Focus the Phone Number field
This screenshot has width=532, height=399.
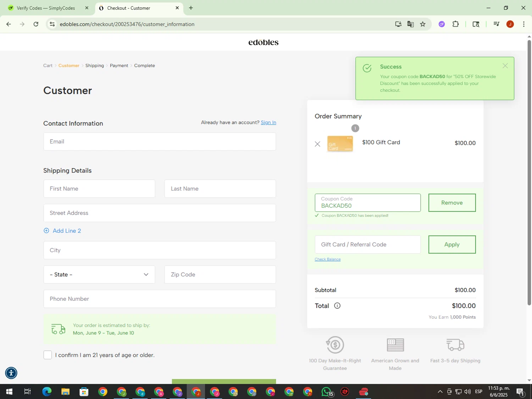(x=160, y=299)
